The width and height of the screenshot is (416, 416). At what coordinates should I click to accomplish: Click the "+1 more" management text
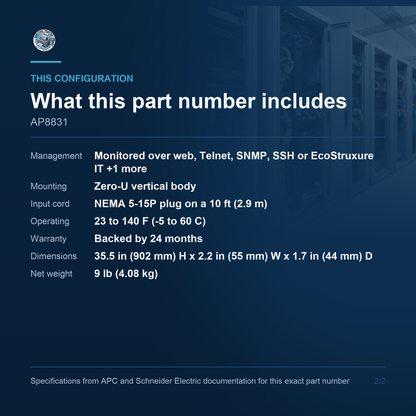(x=127, y=169)
